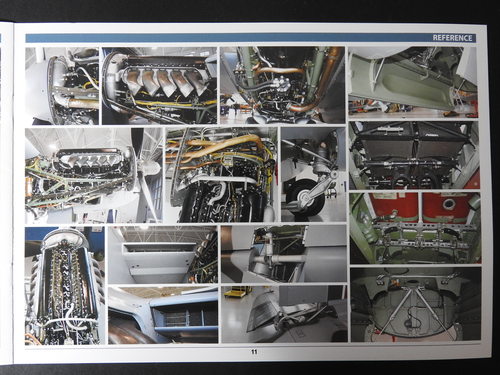Open the hangar floor flap photo

pyautogui.click(x=284, y=314)
